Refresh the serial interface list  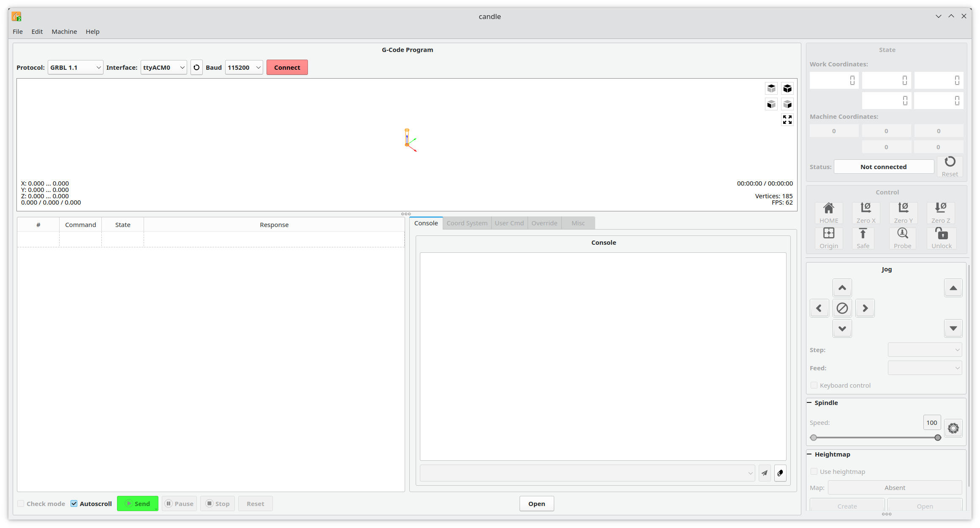click(x=196, y=68)
